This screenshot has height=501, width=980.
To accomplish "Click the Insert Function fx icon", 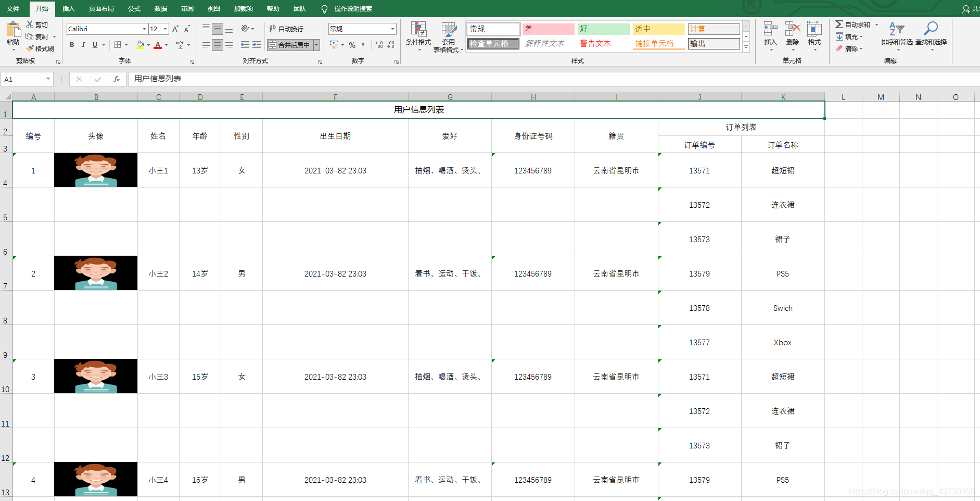I will [117, 79].
